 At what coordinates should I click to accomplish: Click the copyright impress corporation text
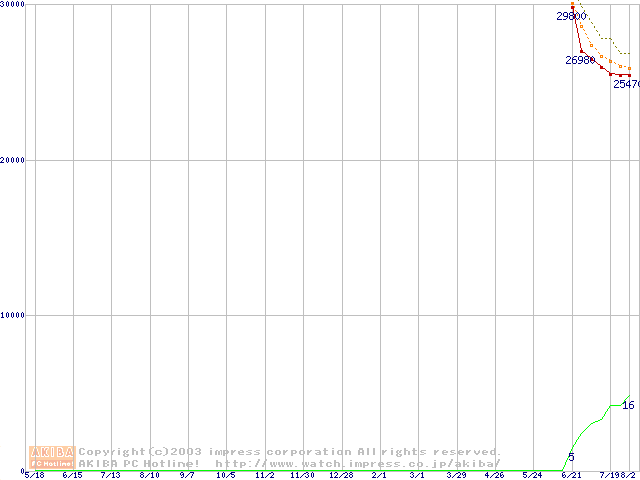289,452
